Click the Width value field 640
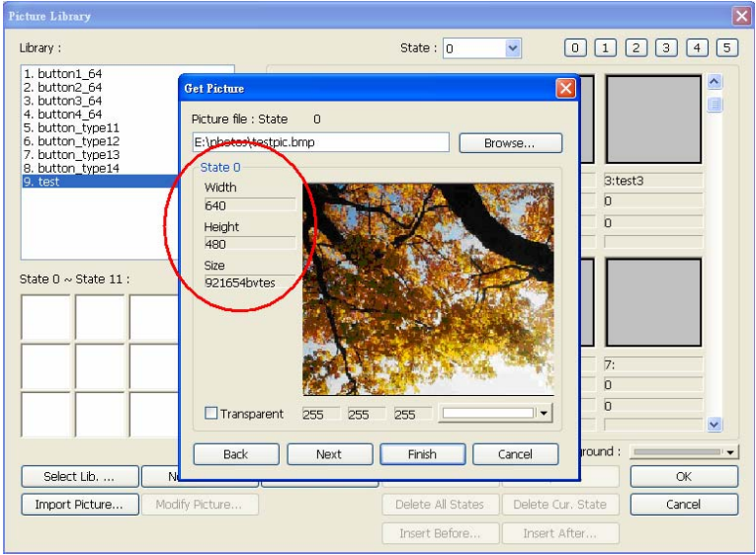Screen dimensions: 756x555 pos(250,205)
